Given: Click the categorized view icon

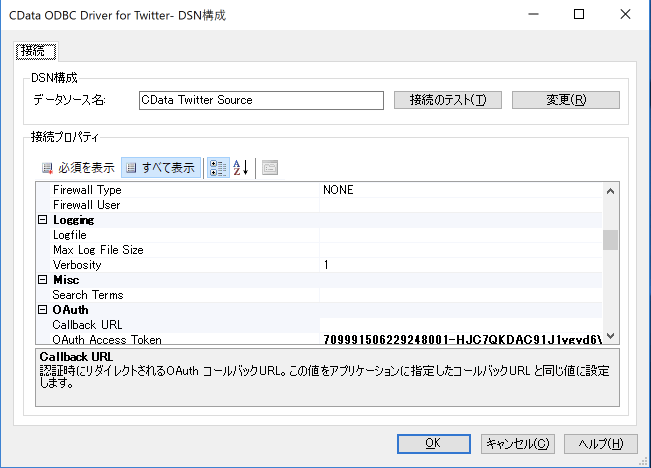Looking at the screenshot, I should pos(218,168).
